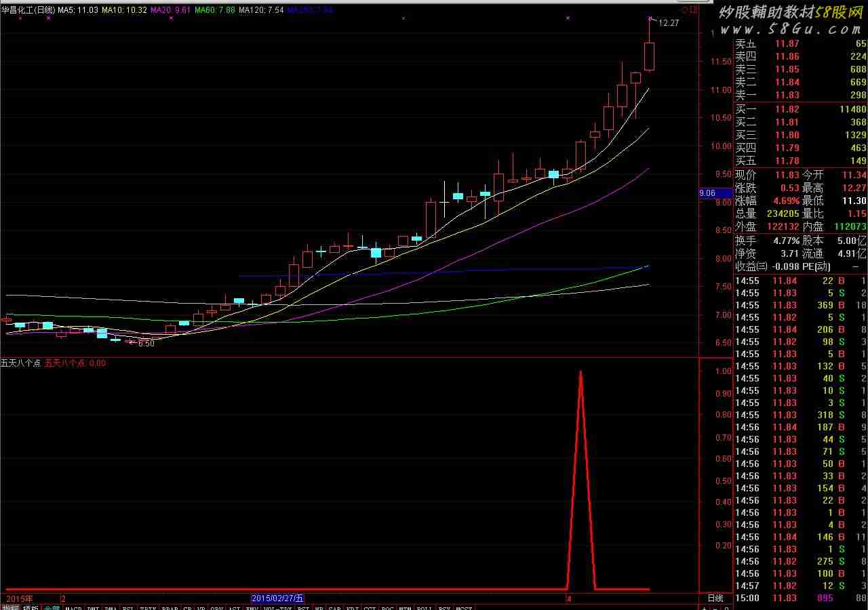Switch to the BRAR indicator tab
Image resolution: width=868 pixels, height=610 pixels.
point(170,608)
